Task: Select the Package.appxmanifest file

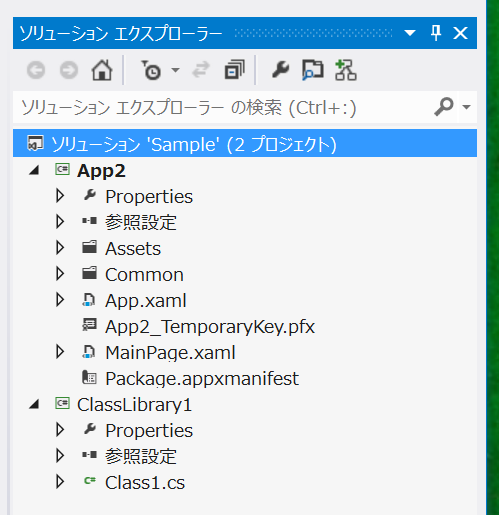Action: [202, 379]
